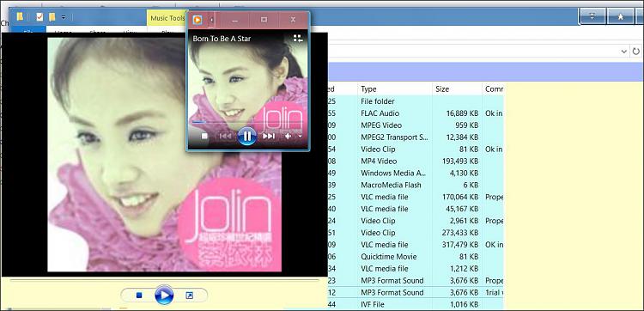Sort files by the Comments column header
This screenshot has height=311, width=644.
[493, 88]
